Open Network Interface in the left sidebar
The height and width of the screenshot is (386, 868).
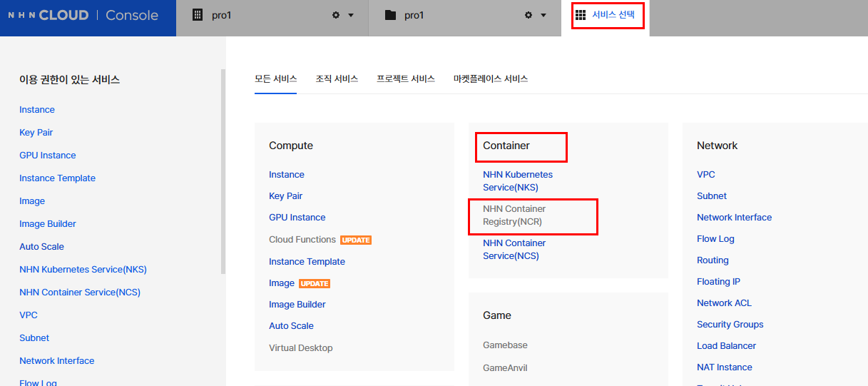(x=57, y=361)
